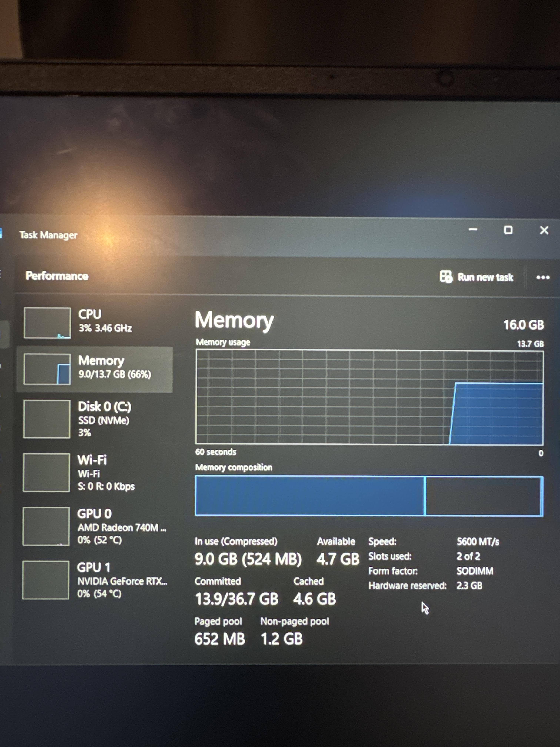Image resolution: width=560 pixels, height=747 pixels.
Task: Click the Disk 0 (C:) graph thumbnail
Action: pyautogui.click(x=47, y=419)
